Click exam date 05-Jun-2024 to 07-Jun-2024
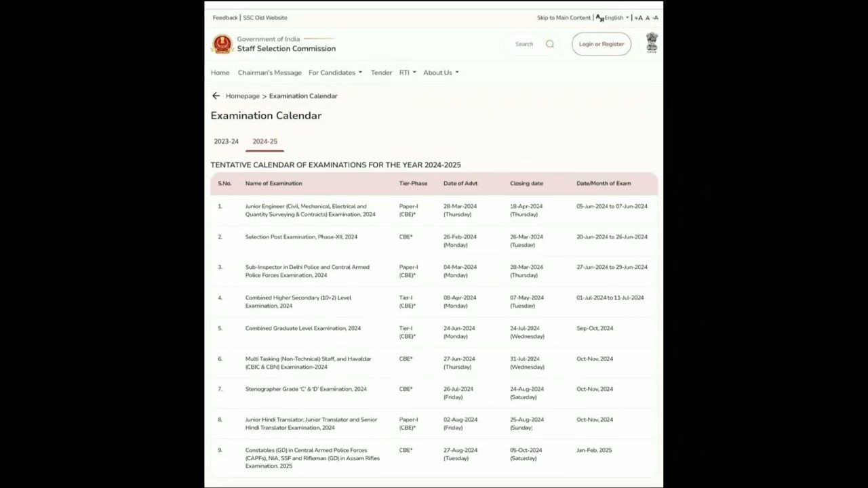 612,206
